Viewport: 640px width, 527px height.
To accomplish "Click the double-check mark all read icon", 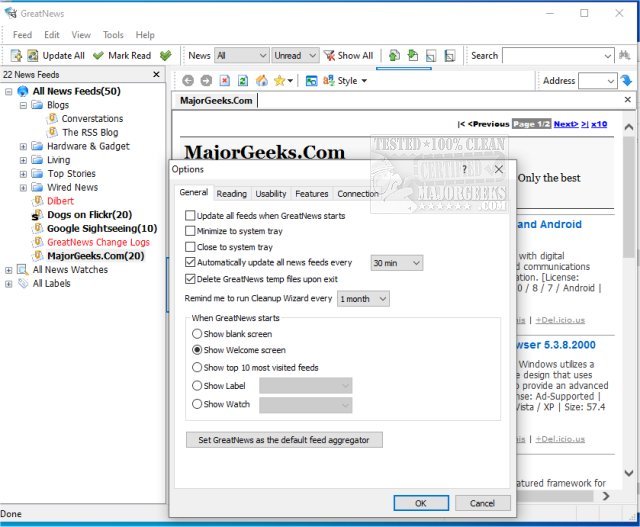I will 165,56.
